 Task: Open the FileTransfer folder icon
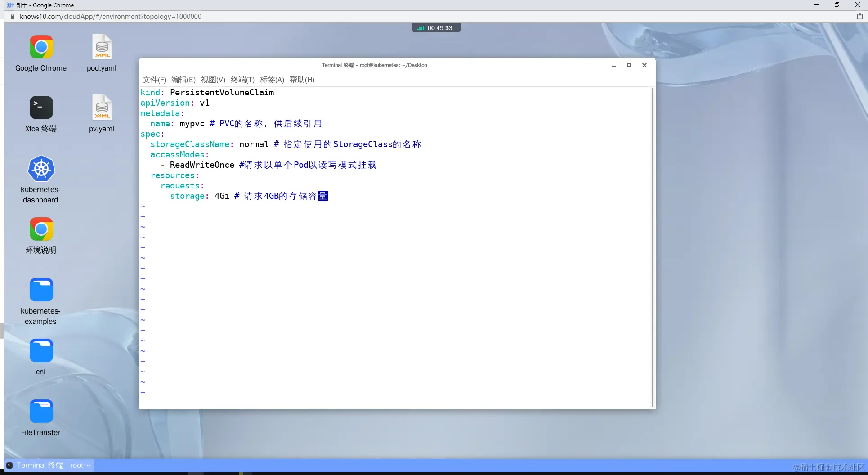point(41,411)
